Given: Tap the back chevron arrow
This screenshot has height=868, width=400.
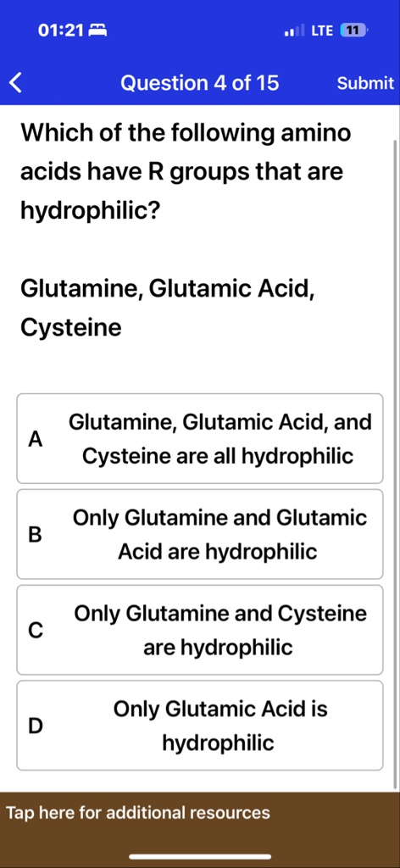Looking at the screenshot, I should pyautogui.click(x=15, y=84).
